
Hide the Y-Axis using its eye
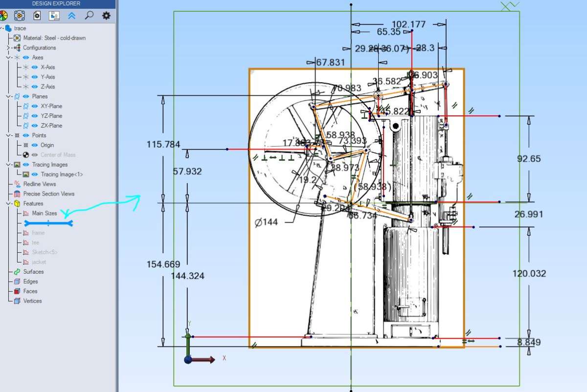35,77
